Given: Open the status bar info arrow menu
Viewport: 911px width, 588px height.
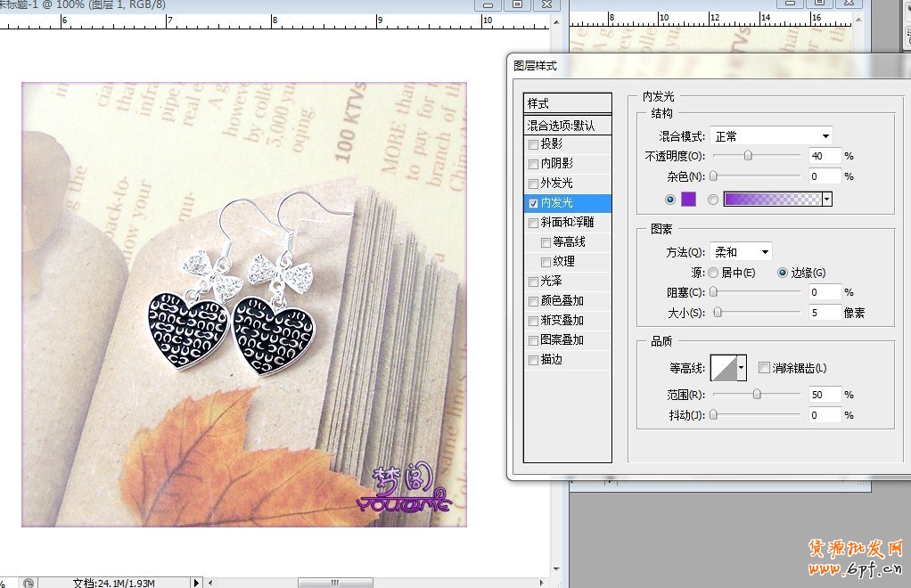Looking at the screenshot, I should click(197, 583).
